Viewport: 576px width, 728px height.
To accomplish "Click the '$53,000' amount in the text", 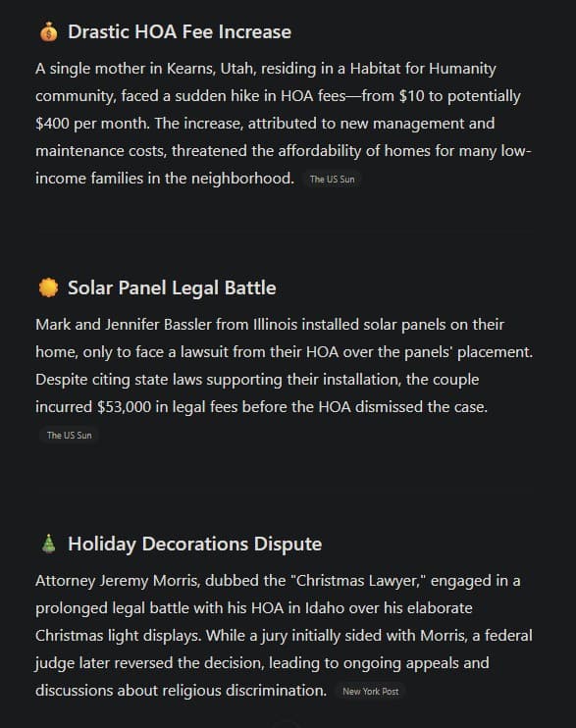I will coord(124,407).
